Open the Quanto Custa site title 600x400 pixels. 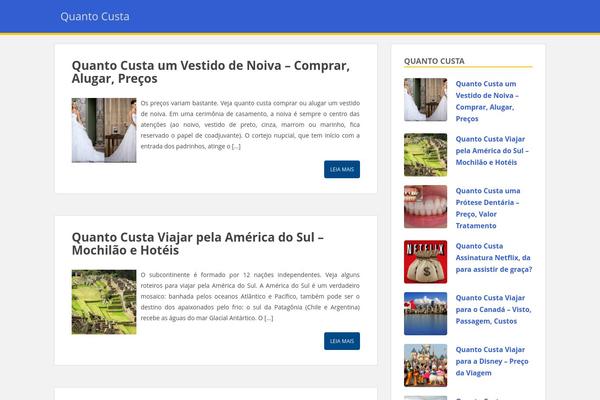tap(95, 16)
